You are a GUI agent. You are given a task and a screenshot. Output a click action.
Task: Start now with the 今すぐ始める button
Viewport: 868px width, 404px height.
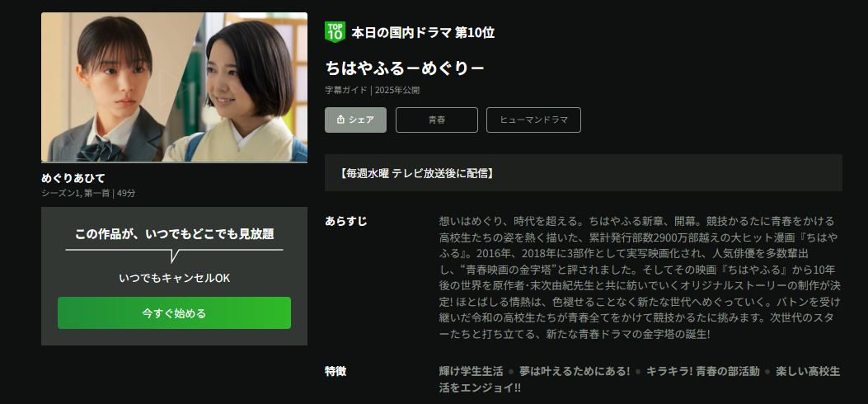175,312
